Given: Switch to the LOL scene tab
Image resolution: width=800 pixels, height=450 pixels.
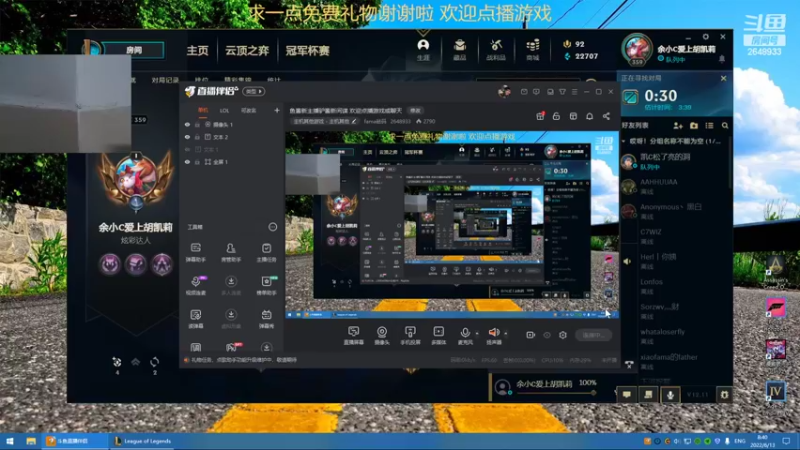Looking at the screenshot, I should (x=224, y=110).
